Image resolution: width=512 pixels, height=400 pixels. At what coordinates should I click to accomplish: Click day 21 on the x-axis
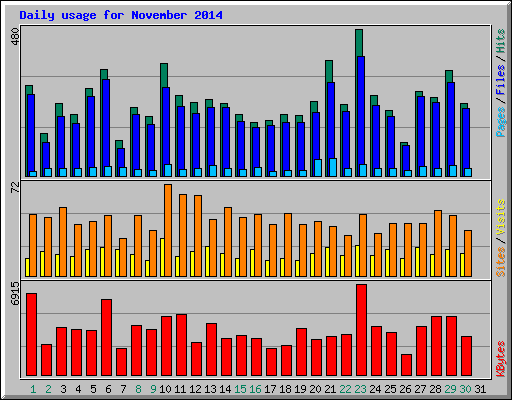tap(330, 389)
